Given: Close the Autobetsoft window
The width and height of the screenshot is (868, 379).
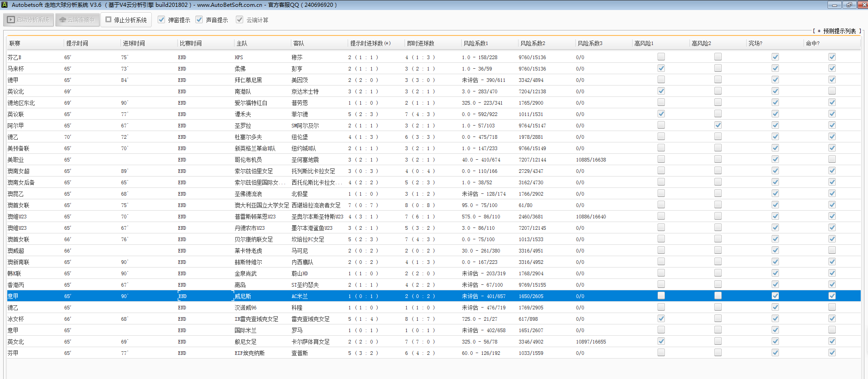Looking at the screenshot, I should [863, 5].
